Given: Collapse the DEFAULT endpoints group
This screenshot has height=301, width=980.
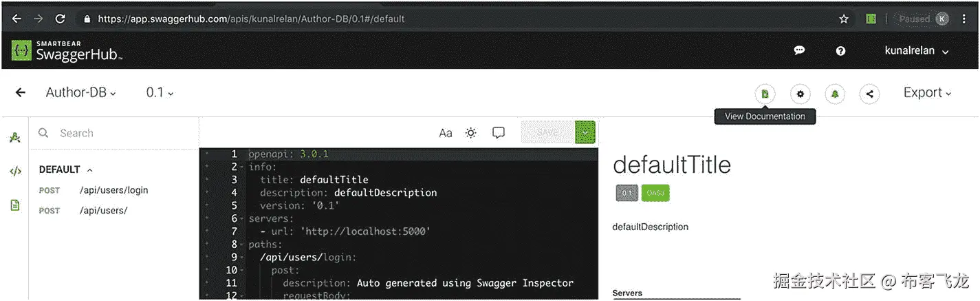Looking at the screenshot, I should pos(89,169).
